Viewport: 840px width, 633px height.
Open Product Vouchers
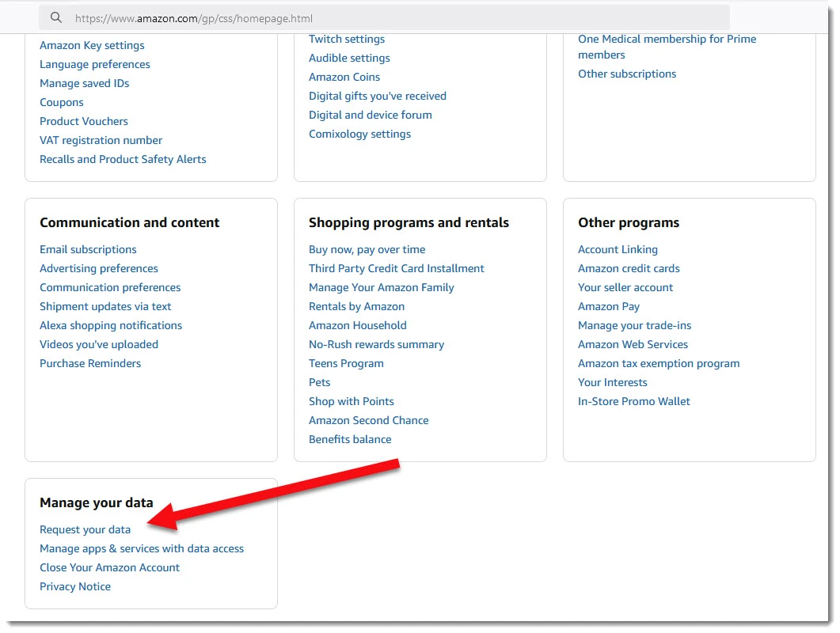click(84, 122)
